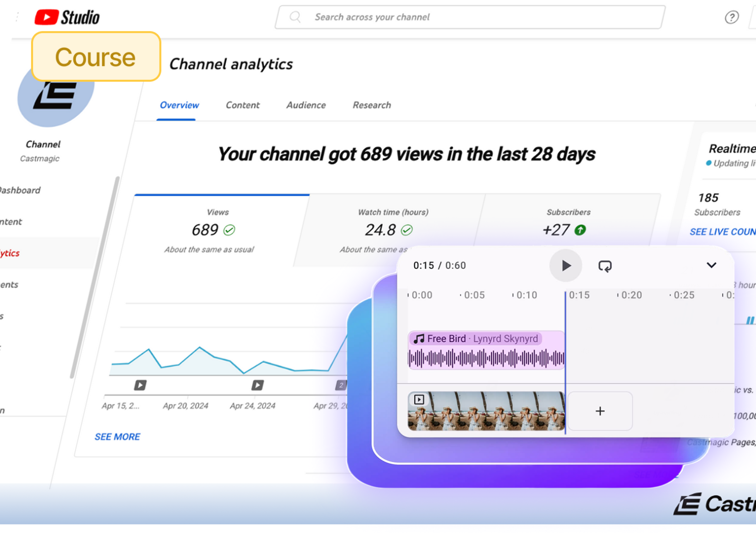Open the help question mark icon
Image resolution: width=756 pixels, height=536 pixels.
coord(731,18)
